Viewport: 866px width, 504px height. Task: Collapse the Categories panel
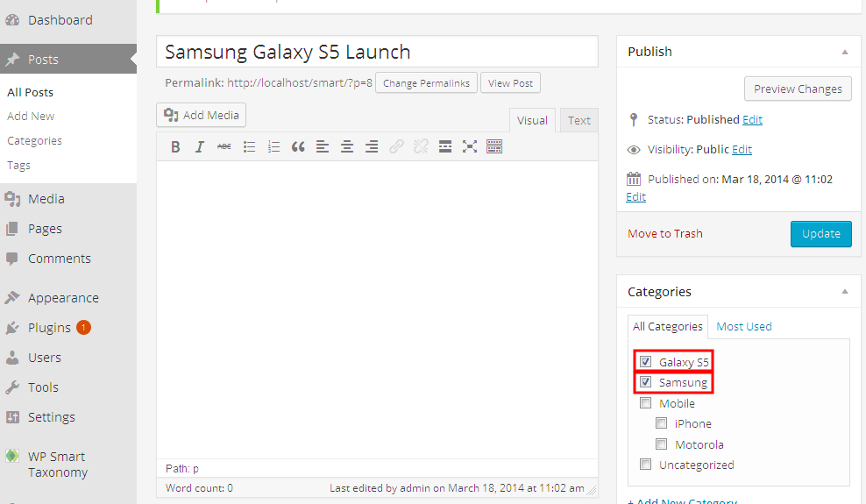tap(844, 292)
